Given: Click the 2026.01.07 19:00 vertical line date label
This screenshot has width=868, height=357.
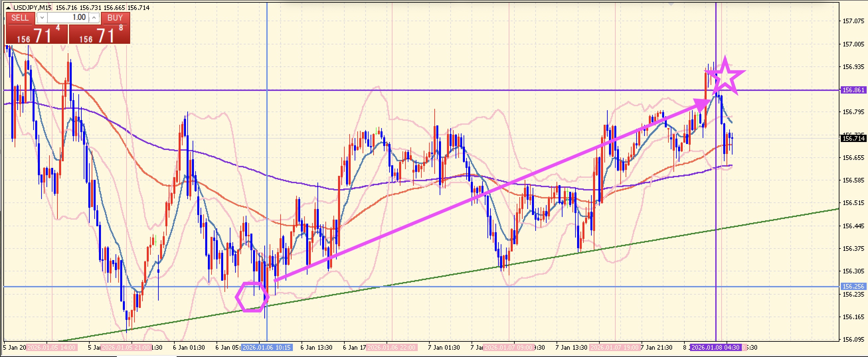Looking at the screenshot, I should [x=615, y=347].
